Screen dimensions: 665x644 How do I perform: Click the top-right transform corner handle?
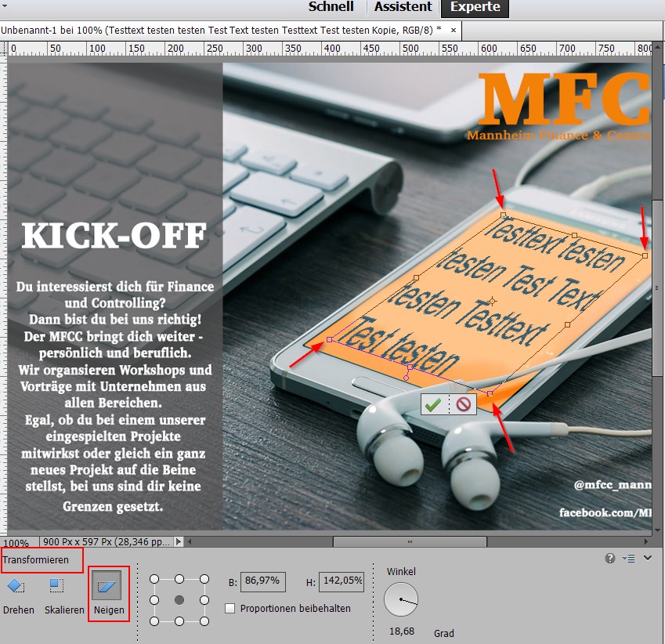(x=645, y=256)
